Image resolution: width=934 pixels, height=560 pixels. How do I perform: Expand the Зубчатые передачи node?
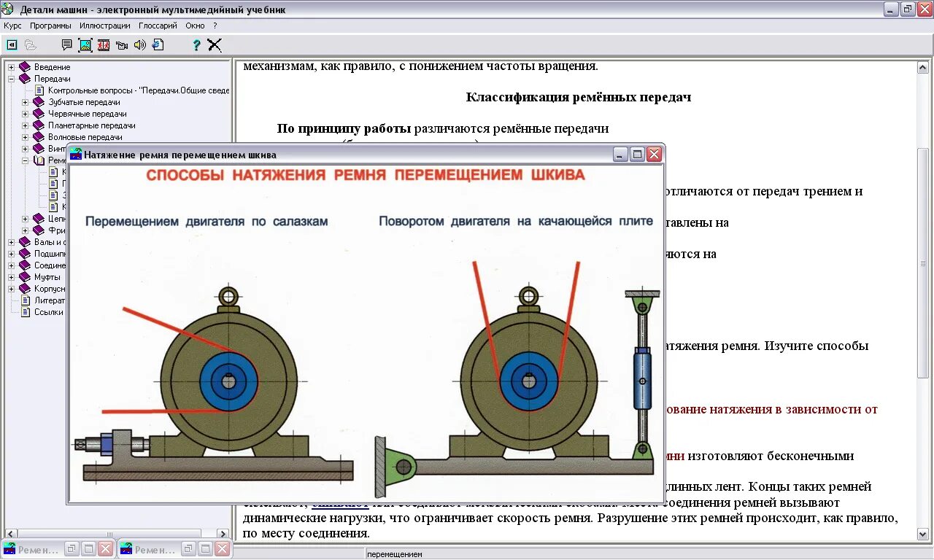coord(25,102)
